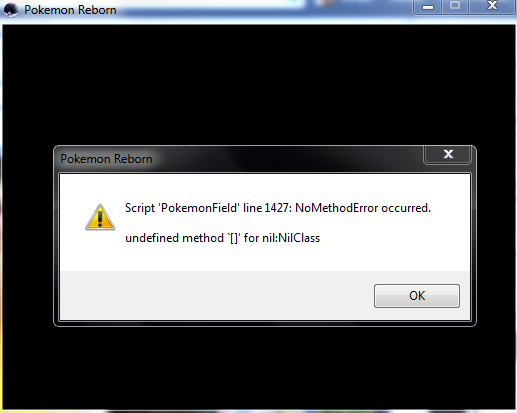This screenshot has height=413, width=517.
Task: Click the error dialog's 'Pokemon Reborn' title
Action: [x=106, y=159]
